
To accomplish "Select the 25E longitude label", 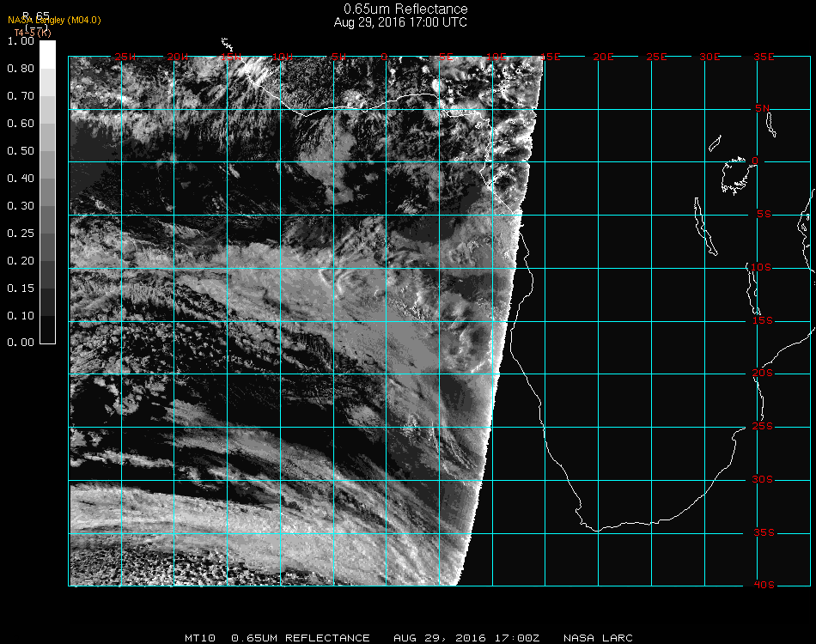I will point(657,57).
